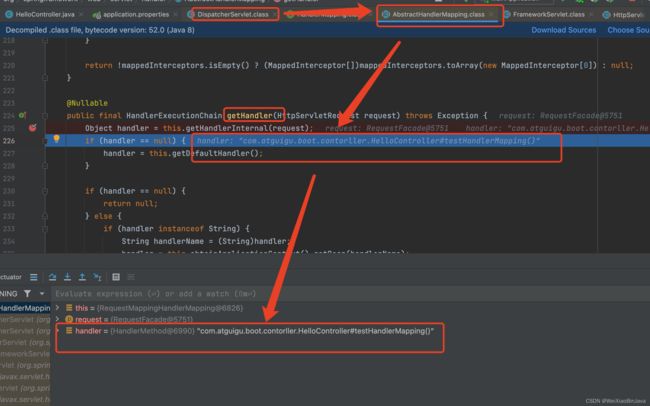This screenshot has width=650, height=406.
Task: Click the override gutter icon on line 224
Action: 22,115
